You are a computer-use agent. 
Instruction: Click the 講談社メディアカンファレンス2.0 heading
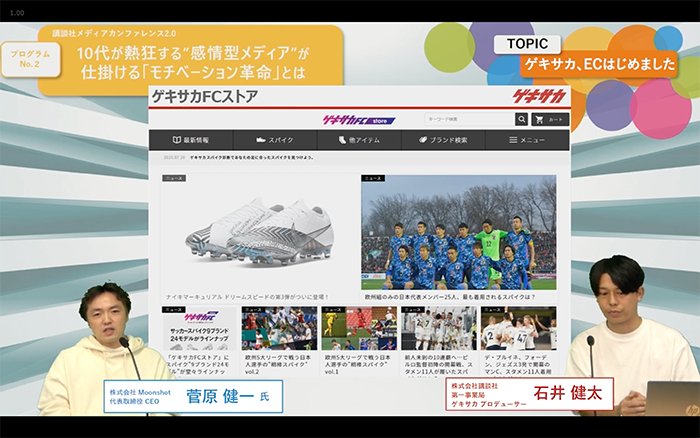(114, 33)
